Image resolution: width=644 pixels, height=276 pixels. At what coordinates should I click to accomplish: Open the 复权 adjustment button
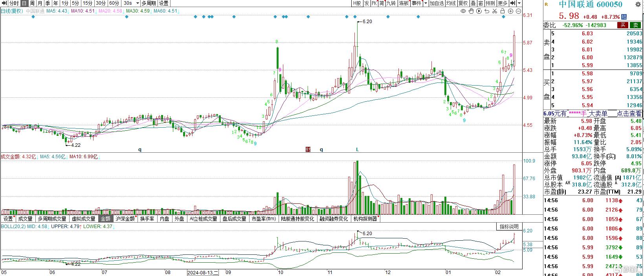463,3
